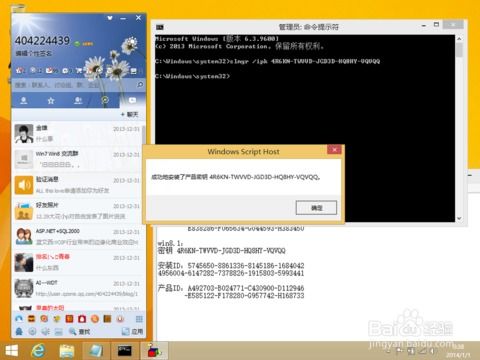Close the Windows Script Host dialog
The height and width of the screenshot is (360, 480).
334,150
